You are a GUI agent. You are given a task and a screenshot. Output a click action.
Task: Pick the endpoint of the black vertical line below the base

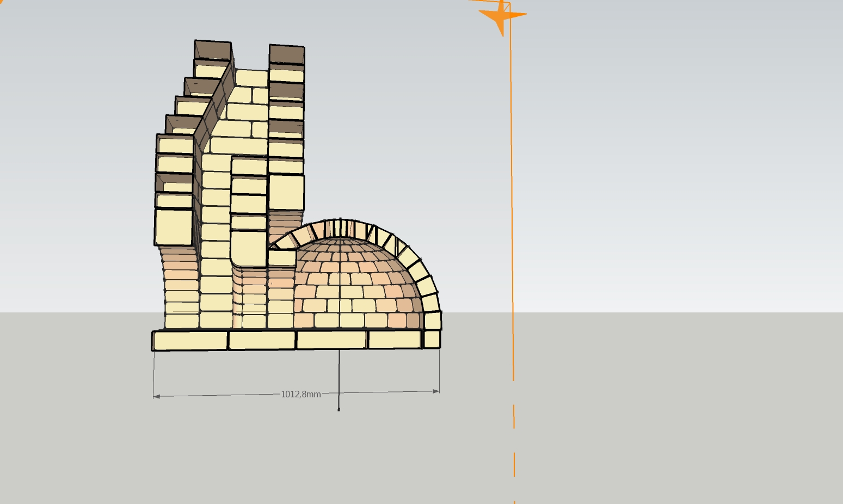point(339,409)
